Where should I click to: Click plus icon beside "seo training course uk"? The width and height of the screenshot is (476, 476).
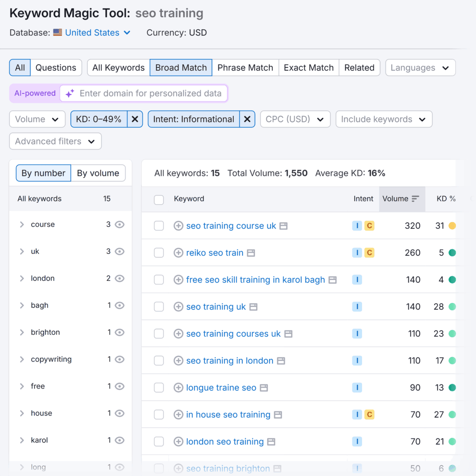pyautogui.click(x=178, y=226)
